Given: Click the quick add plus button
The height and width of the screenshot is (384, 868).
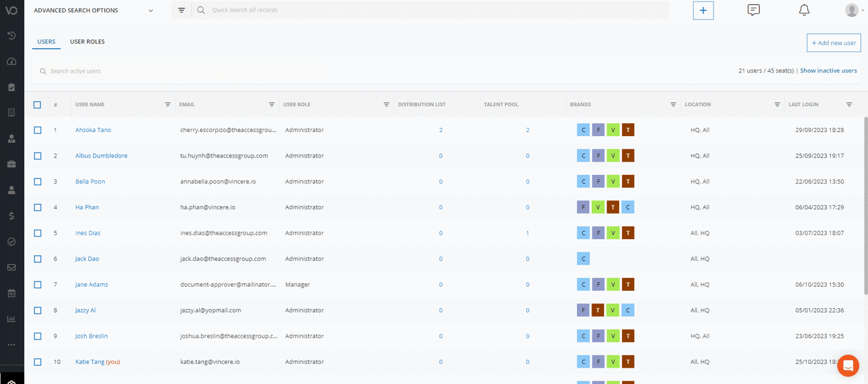Looking at the screenshot, I should click(x=703, y=10).
